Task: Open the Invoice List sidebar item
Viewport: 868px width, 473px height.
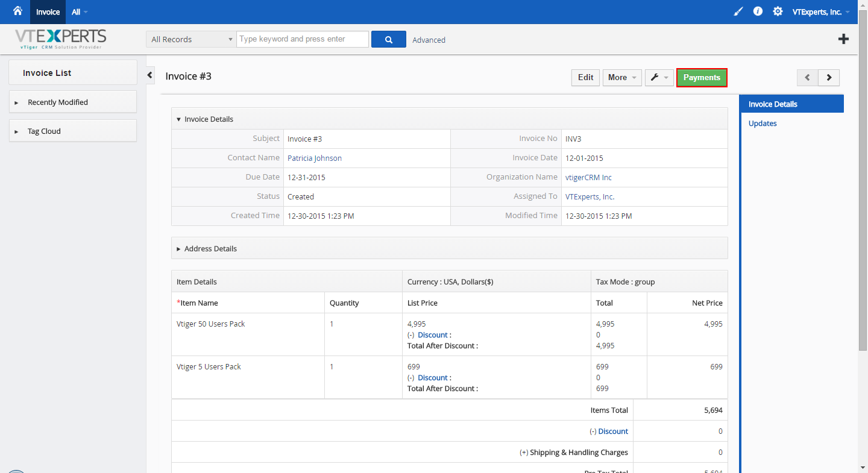Action: pos(73,72)
